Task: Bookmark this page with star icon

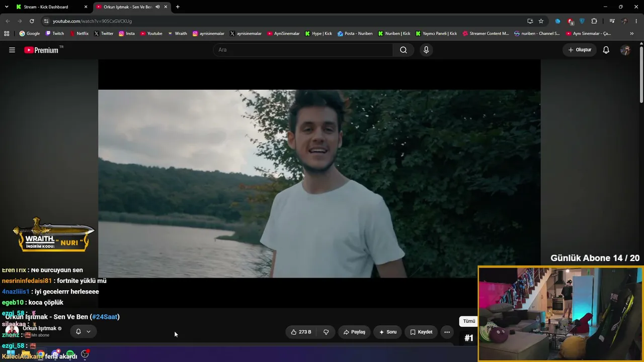Action: [541, 21]
